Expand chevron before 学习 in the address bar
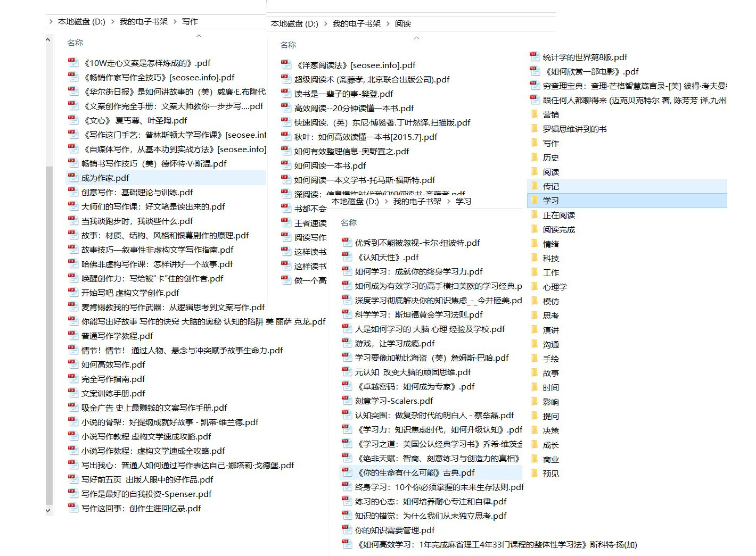The height and width of the screenshot is (556, 756). [448, 202]
